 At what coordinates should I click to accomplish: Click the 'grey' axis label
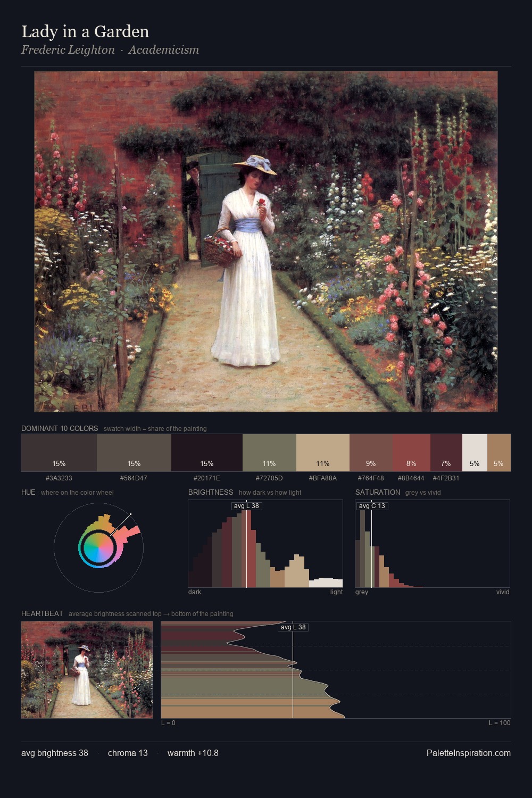(x=362, y=592)
